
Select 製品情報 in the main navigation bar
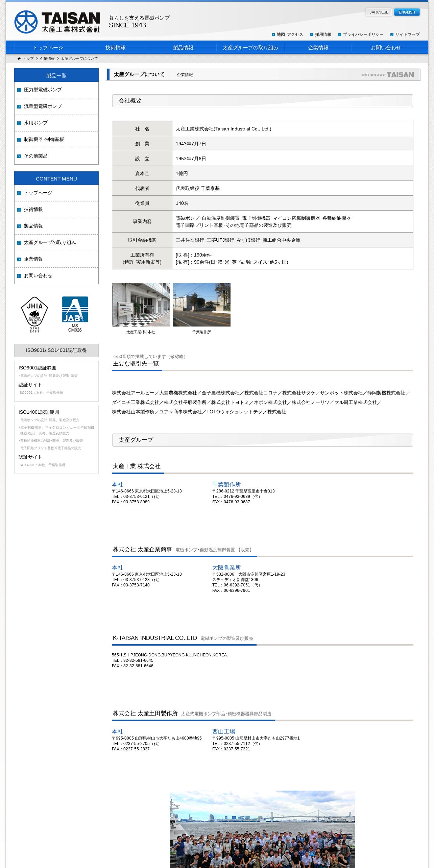point(183,48)
